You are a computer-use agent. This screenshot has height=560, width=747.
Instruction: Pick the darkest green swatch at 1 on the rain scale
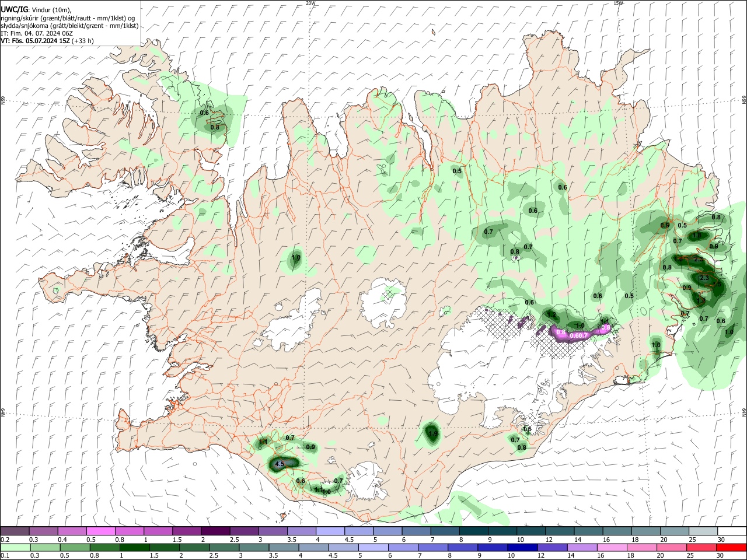pyautogui.click(x=134, y=547)
